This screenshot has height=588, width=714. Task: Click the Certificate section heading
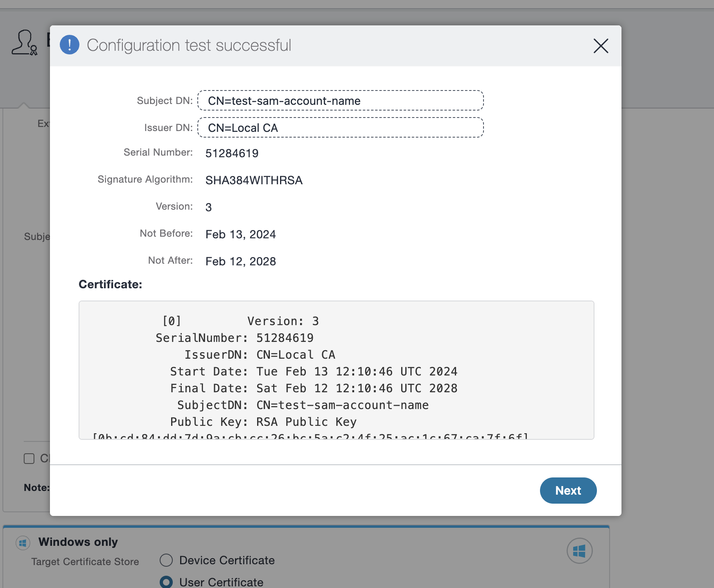(110, 284)
